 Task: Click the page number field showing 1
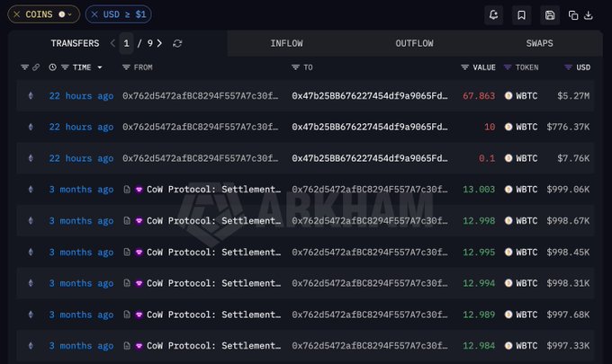[126, 43]
